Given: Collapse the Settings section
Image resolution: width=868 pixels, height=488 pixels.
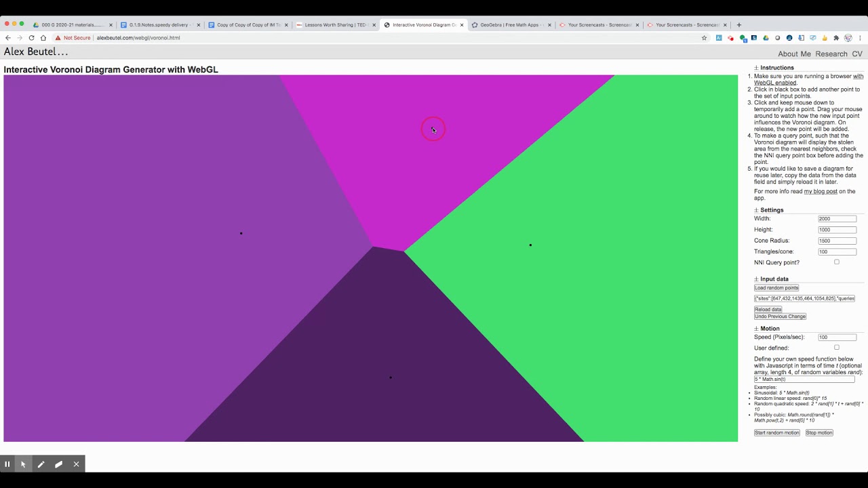Looking at the screenshot, I should tap(756, 210).
